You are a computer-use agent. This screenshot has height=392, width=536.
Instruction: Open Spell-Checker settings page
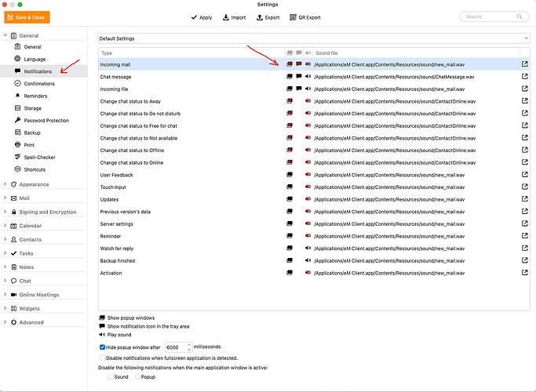pyautogui.click(x=39, y=158)
